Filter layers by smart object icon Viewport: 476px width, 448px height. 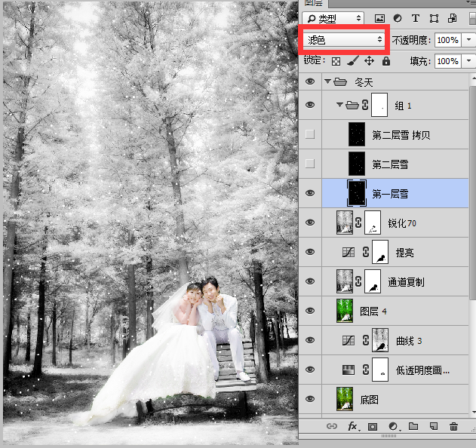(453, 18)
